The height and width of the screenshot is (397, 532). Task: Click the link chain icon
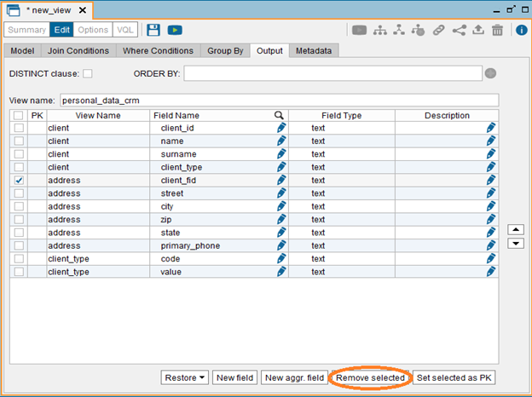(439, 30)
